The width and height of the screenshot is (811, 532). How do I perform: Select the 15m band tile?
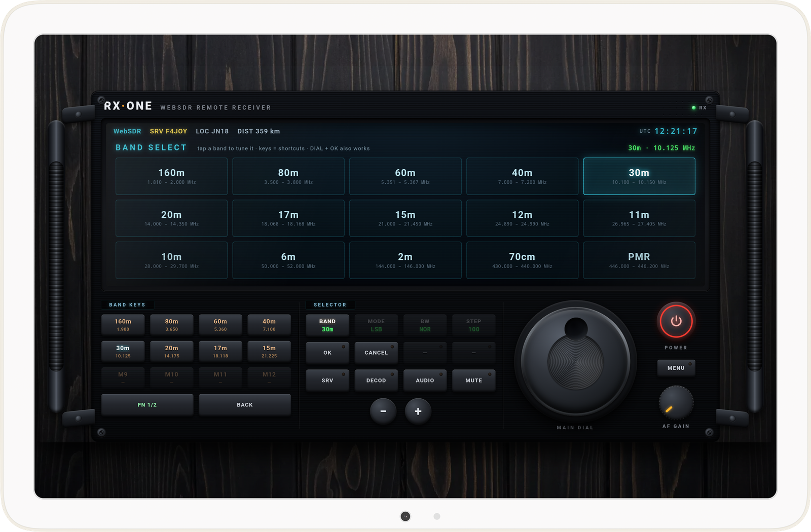pos(405,218)
